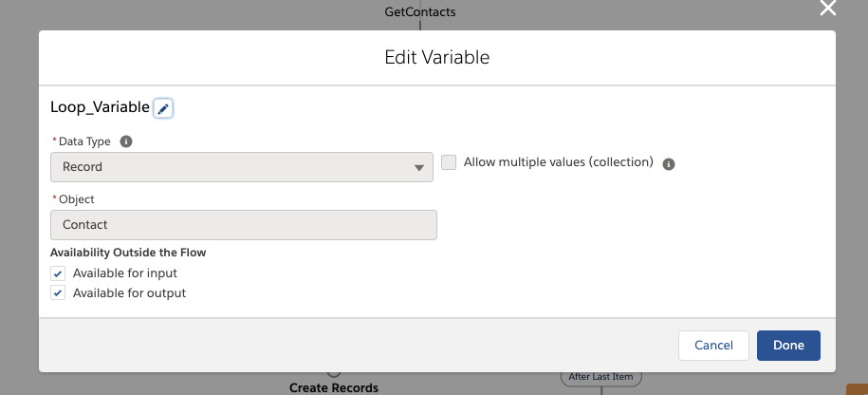
Task: Click the Edit Variable dialog title
Action: point(437,58)
